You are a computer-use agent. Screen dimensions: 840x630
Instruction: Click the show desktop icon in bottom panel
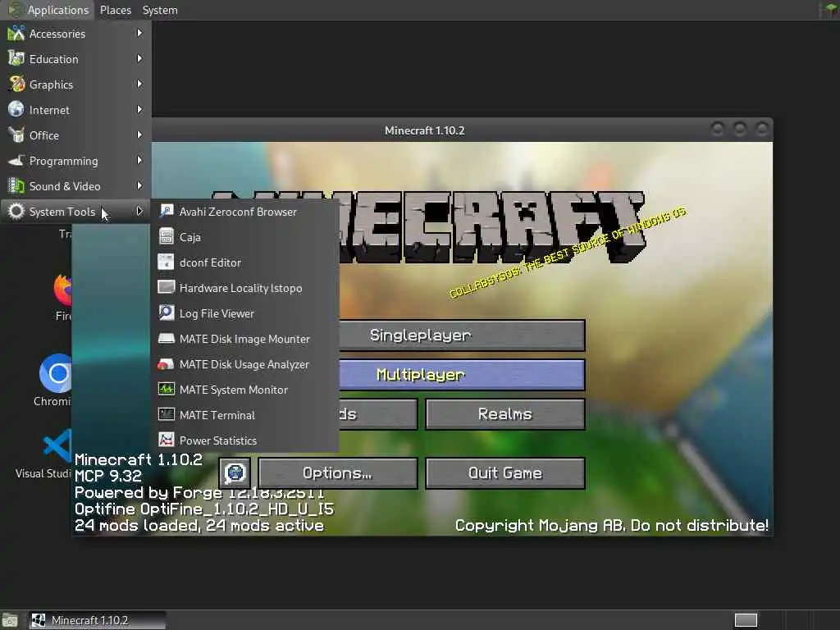click(x=9, y=620)
